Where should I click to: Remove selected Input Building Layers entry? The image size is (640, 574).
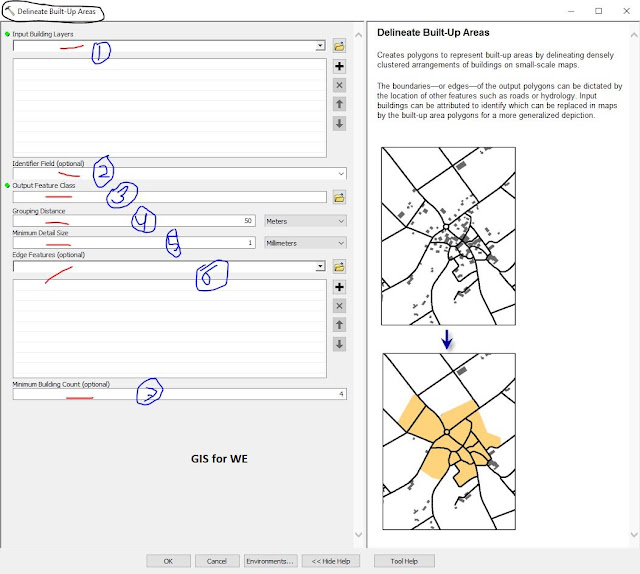339,85
